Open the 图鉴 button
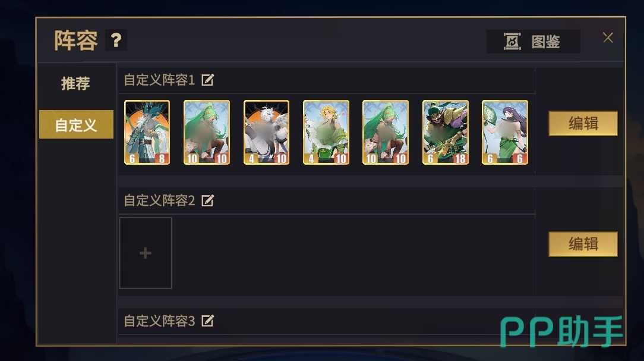 [533, 42]
